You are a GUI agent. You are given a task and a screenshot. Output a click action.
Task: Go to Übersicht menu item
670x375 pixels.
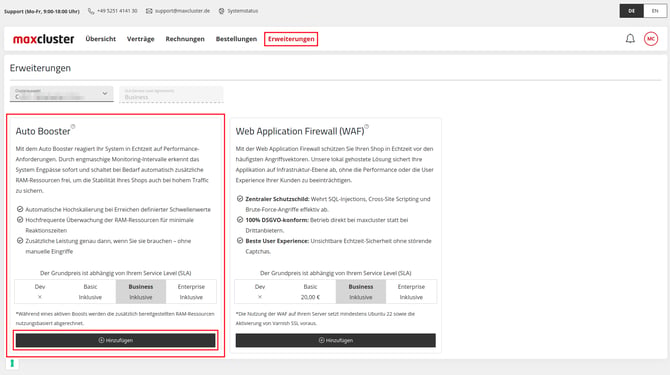pos(100,39)
